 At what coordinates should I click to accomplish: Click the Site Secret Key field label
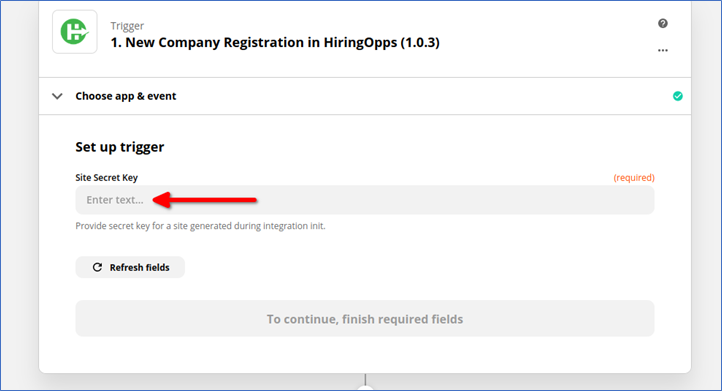tap(106, 177)
